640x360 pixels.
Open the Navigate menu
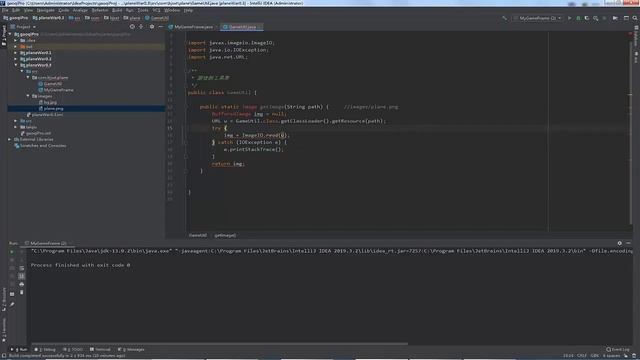click(x=45, y=10)
